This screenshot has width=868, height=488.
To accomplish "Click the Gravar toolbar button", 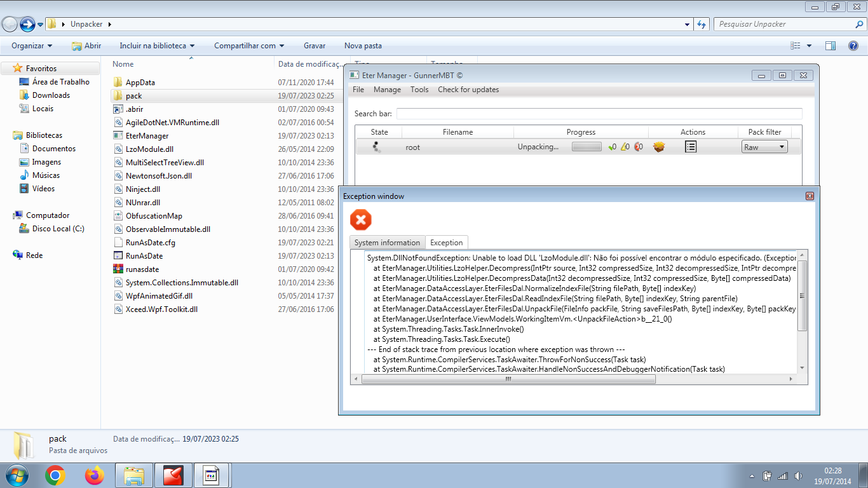I will coord(315,46).
